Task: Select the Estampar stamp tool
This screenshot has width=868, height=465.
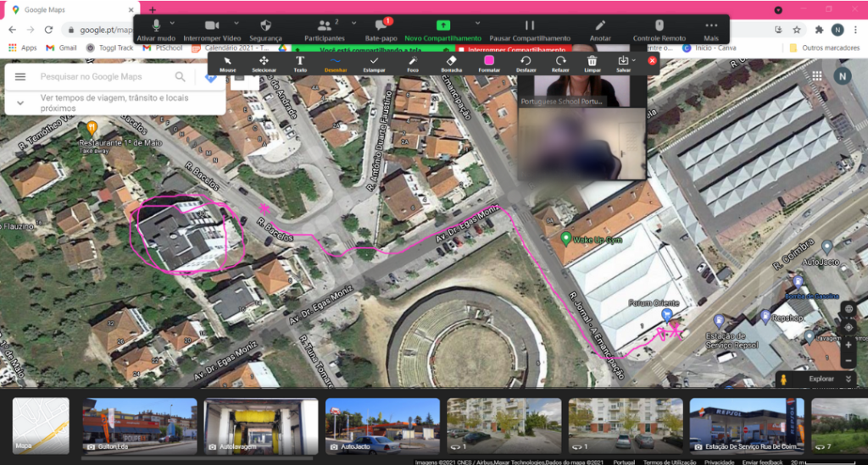Action: coord(374,64)
